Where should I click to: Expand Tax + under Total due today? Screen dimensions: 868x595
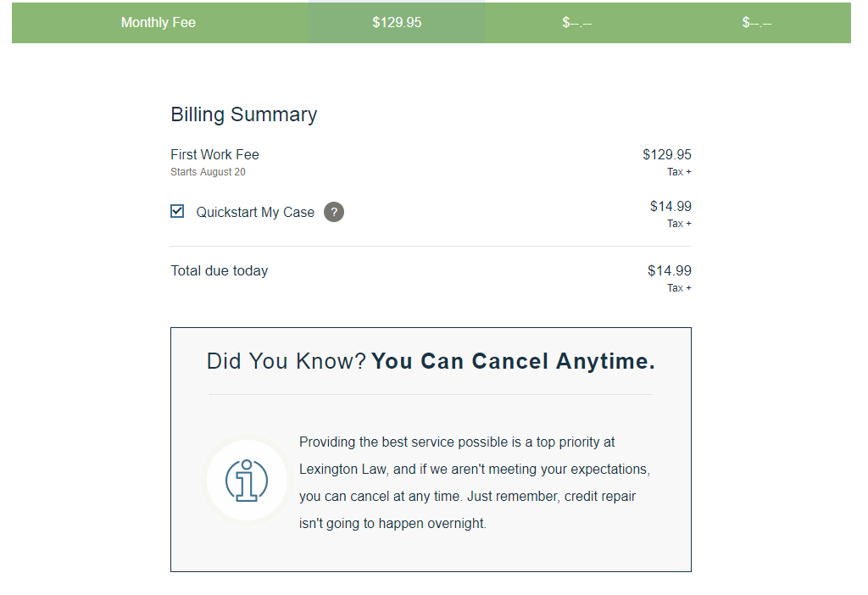click(679, 288)
